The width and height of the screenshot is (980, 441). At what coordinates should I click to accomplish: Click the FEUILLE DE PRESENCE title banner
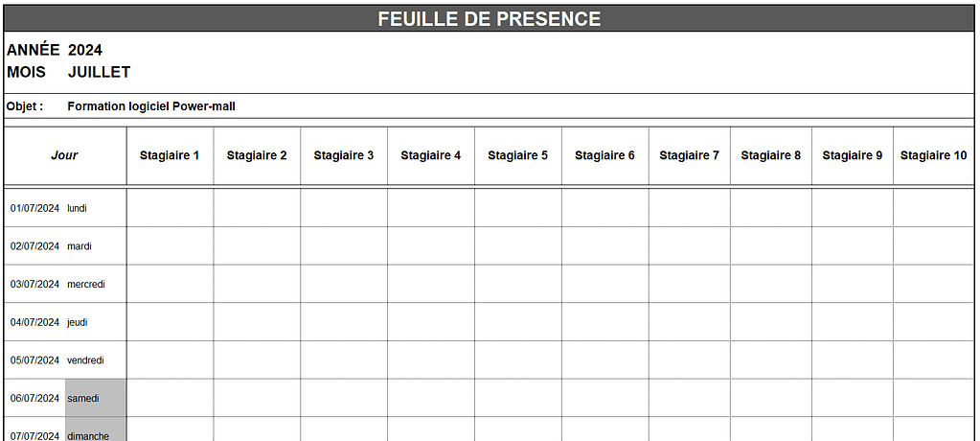(490, 19)
